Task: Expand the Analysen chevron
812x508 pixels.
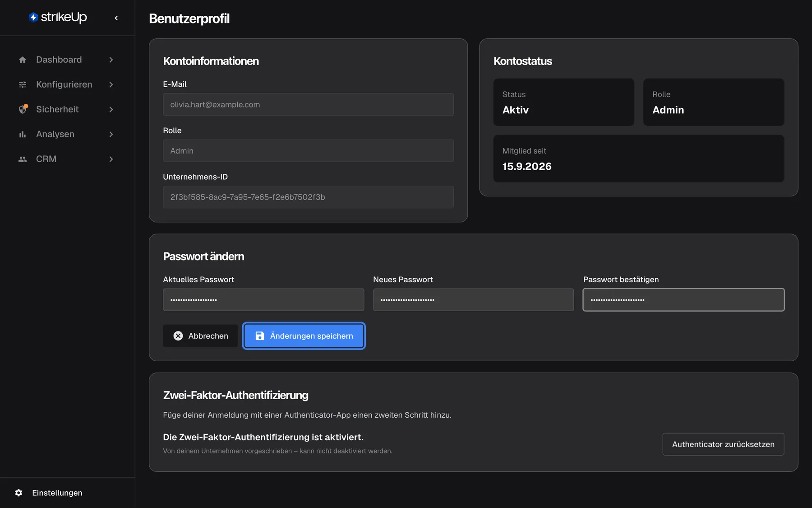Action: pyautogui.click(x=111, y=134)
